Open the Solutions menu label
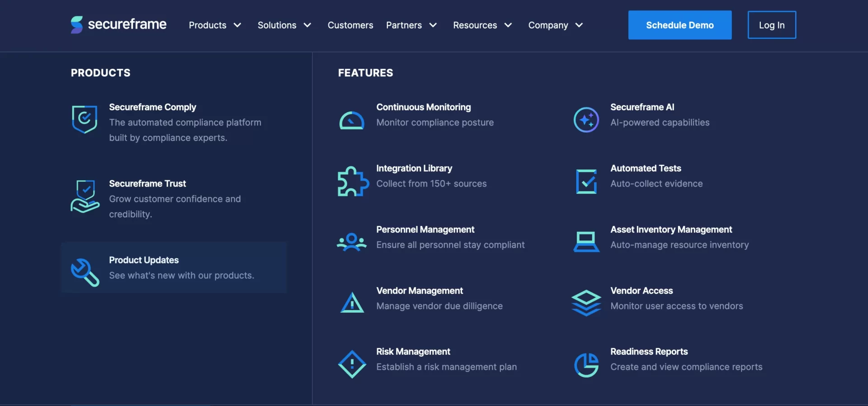 [277, 25]
